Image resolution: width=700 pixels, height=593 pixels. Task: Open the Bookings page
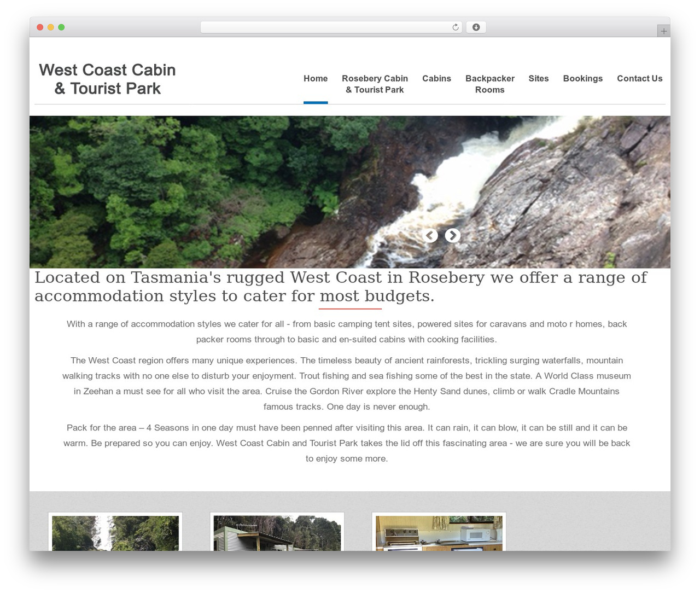tap(583, 78)
